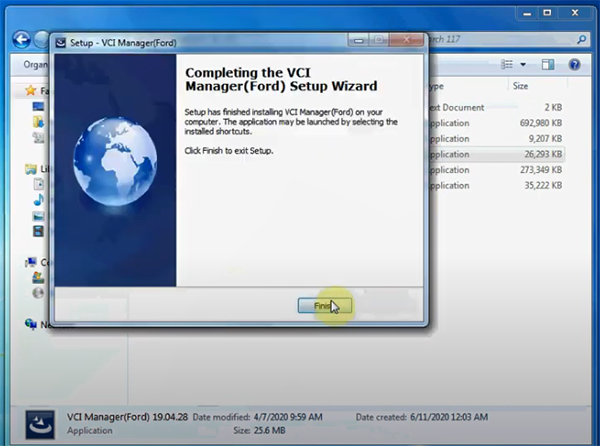This screenshot has height=446, width=600.
Task: Change view with the Explorer view icon
Action: point(507,65)
